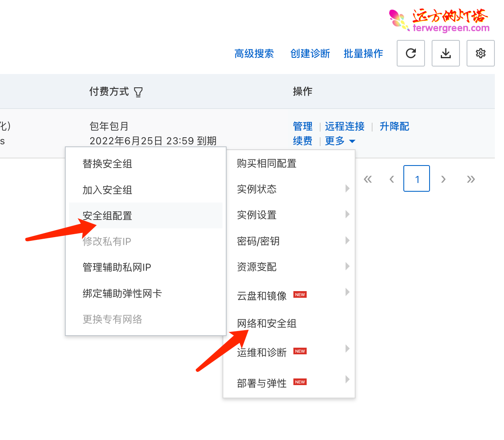Click 续费 link

[x=303, y=141]
